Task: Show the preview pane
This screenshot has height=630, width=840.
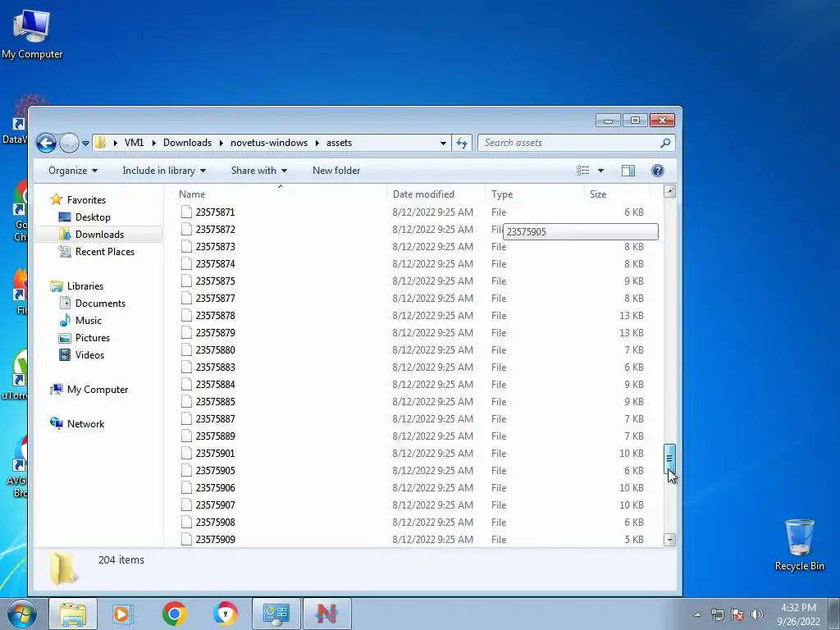Action: click(628, 171)
